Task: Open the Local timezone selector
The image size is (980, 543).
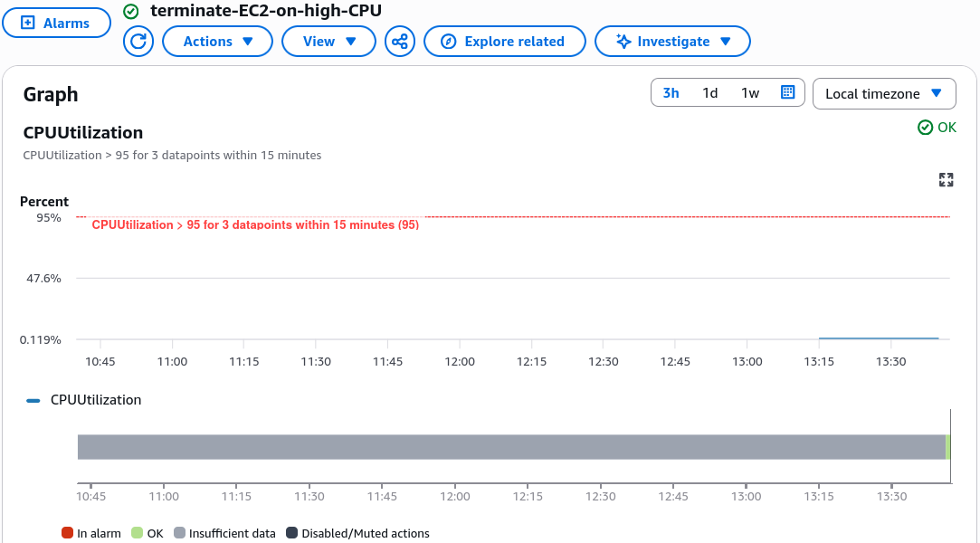Action: tap(884, 94)
